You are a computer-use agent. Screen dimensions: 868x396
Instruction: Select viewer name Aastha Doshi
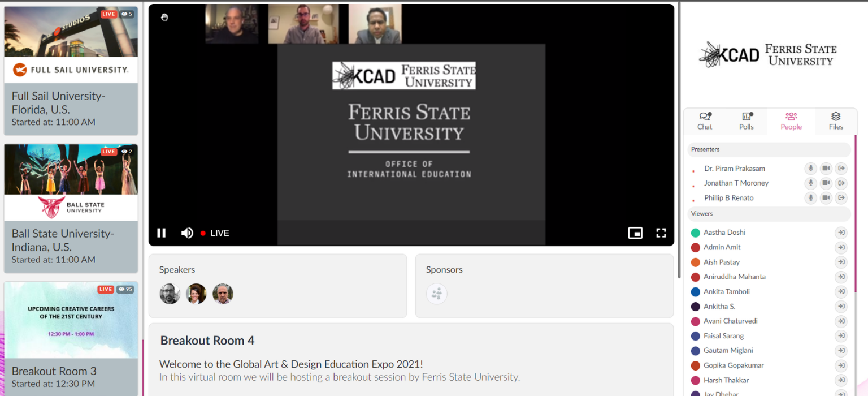(x=724, y=233)
